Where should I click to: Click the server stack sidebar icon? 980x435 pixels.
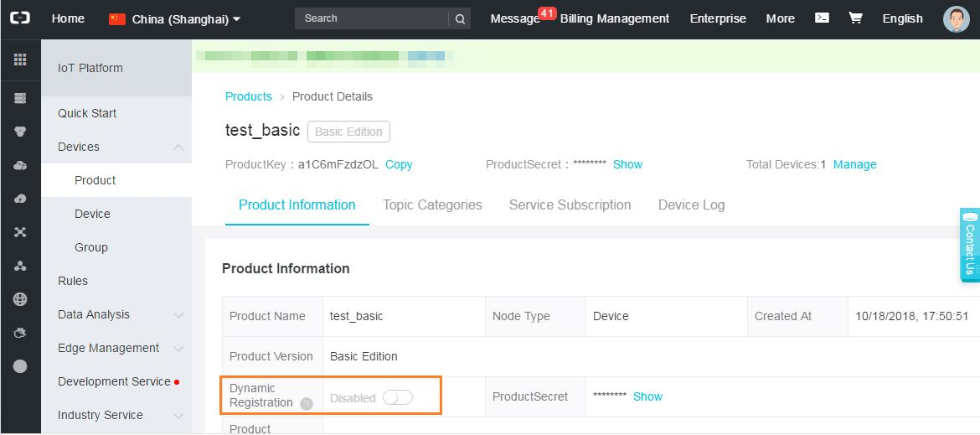tap(20, 98)
